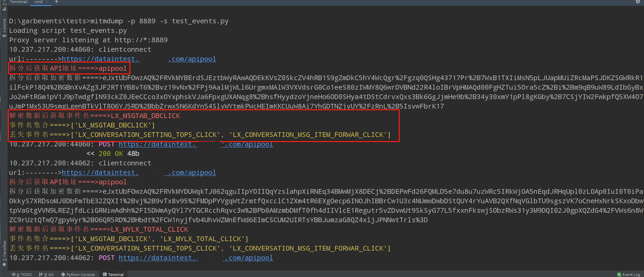Open the Favorites tool window

point(4,254)
